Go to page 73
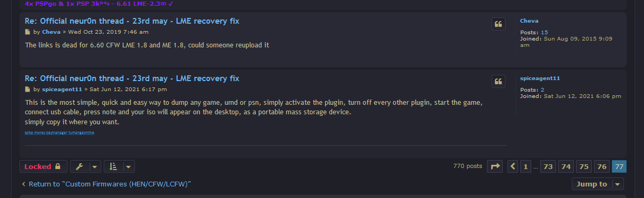This screenshot has width=644, height=198. [548, 166]
